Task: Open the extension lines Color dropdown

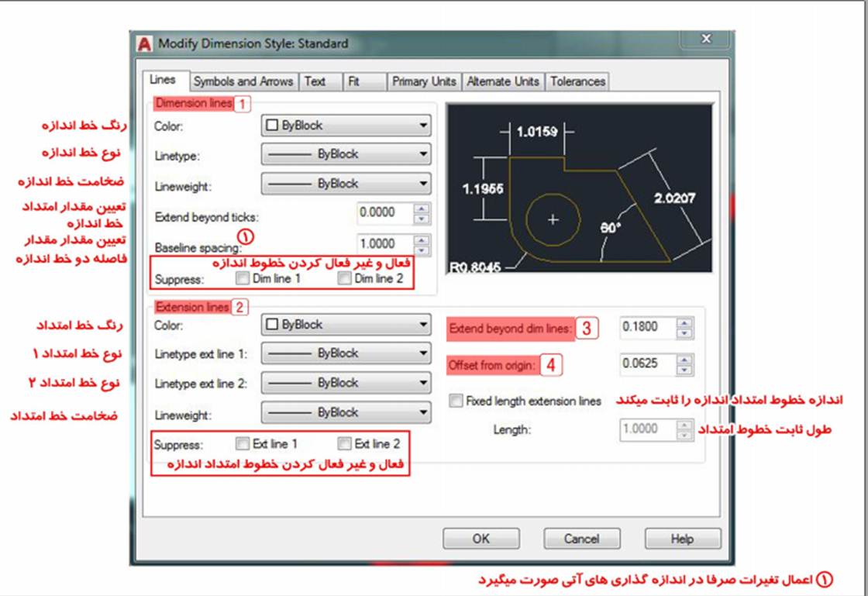Action: pos(346,325)
